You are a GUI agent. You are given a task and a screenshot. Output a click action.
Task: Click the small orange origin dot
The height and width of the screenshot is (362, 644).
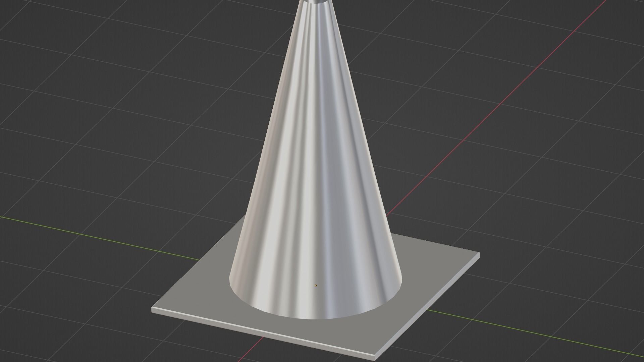[316, 286]
